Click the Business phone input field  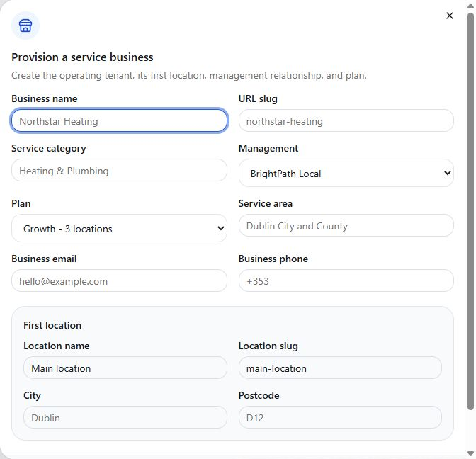tap(346, 280)
